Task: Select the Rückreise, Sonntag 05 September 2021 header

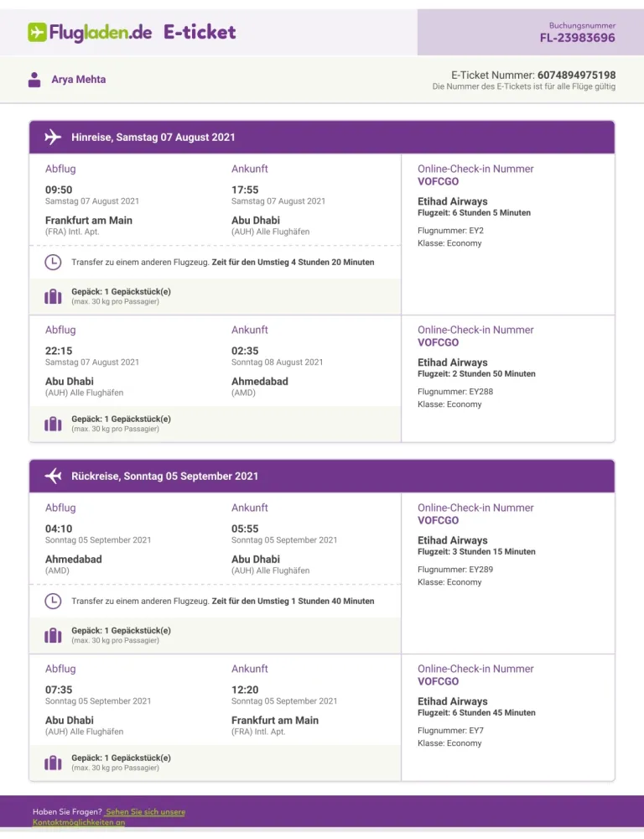Action: 165,476
